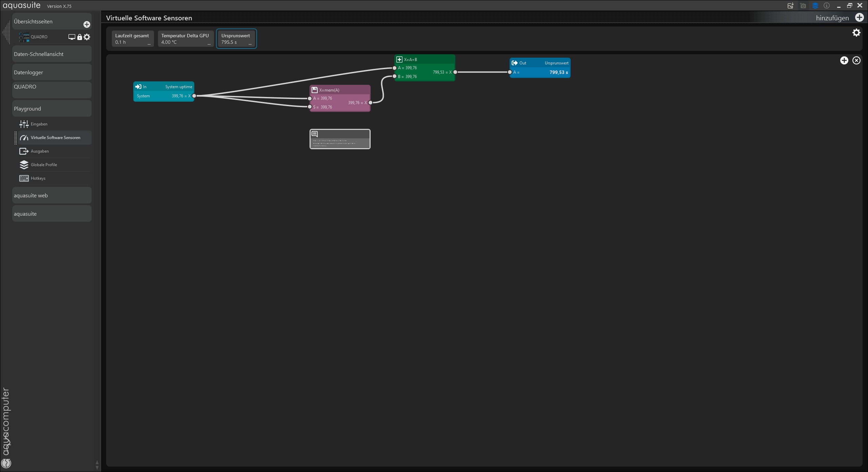Screen dimensions: 868x472
Task: Open the info icon in title bar
Action: click(827, 6)
